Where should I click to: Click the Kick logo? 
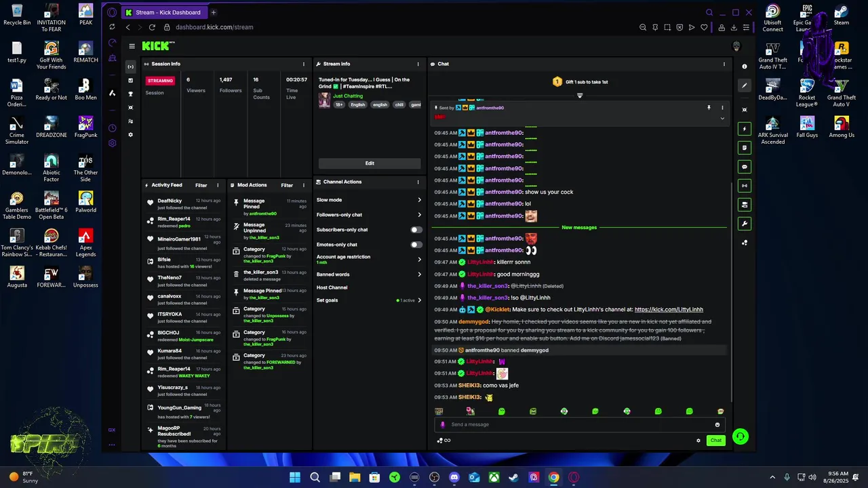point(158,46)
